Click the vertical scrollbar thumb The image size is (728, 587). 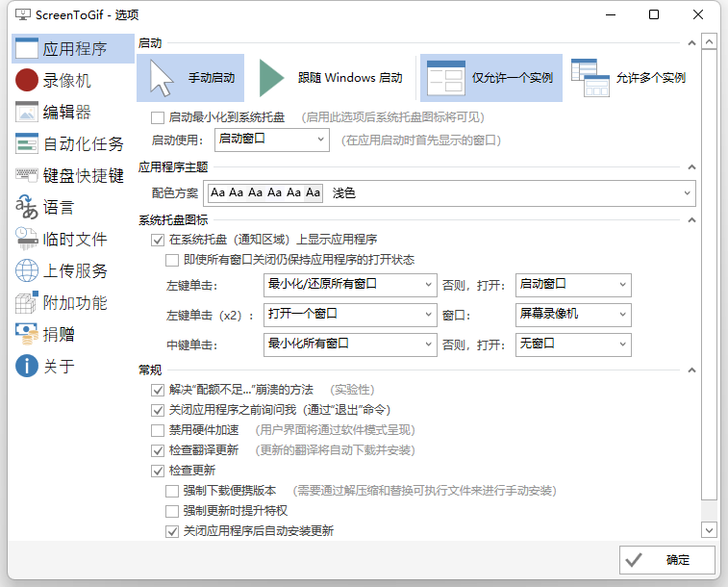(x=709, y=275)
